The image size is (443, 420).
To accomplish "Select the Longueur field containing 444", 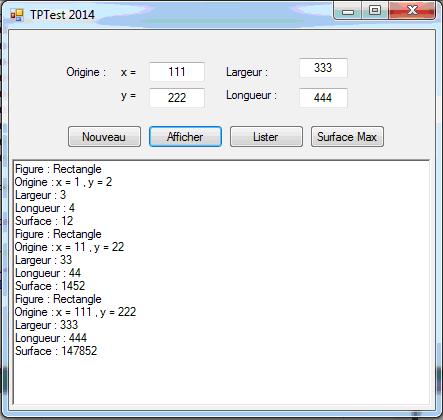I will tap(323, 98).
